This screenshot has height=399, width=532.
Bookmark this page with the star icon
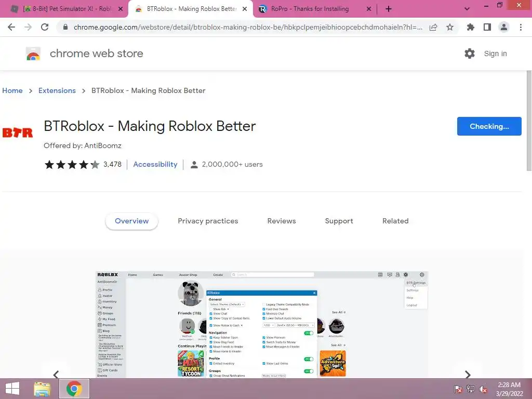(450, 27)
